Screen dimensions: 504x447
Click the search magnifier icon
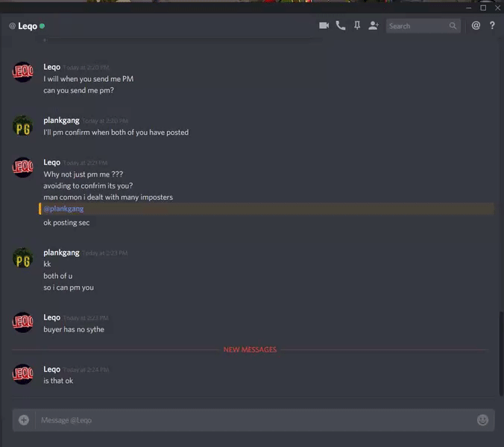pos(453,25)
